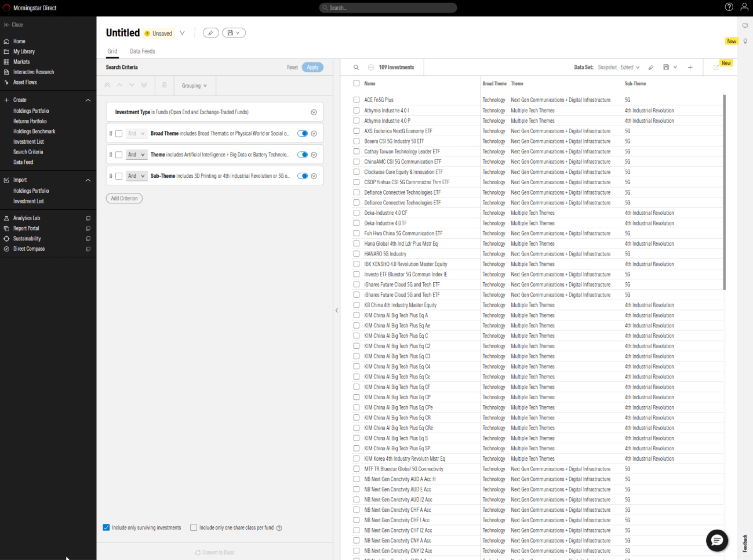Click the Add Criterion button
753x560 pixels.
click(x=124, y=198)
